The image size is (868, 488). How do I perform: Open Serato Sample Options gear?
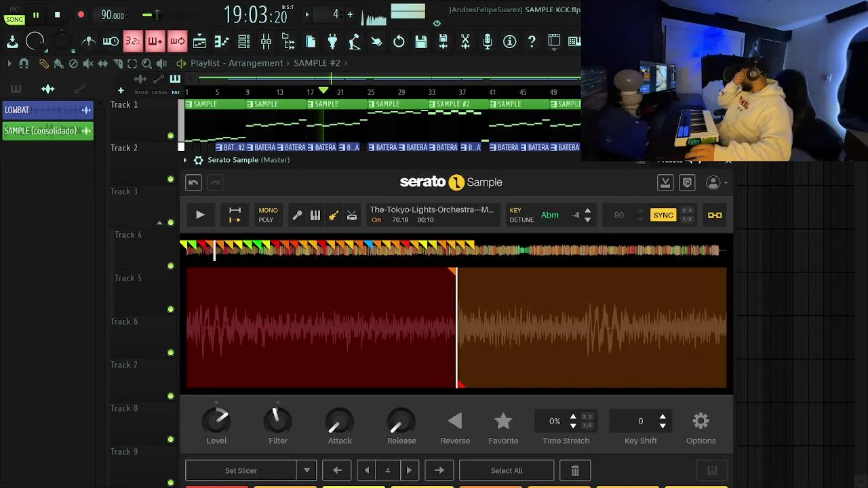[701, 427]
